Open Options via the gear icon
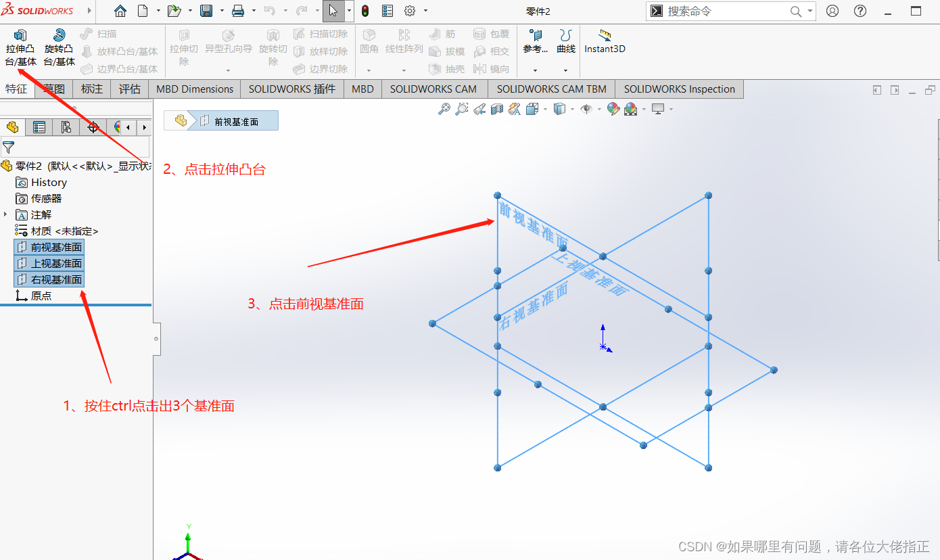Screen dimensions: 940x560 410,11
